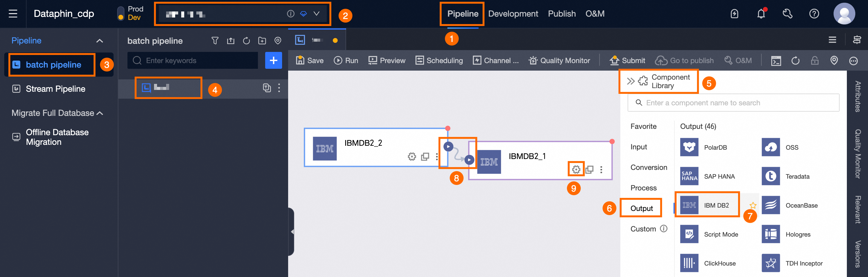Switch to the O&M top tab
The height and width of the screenshot is (277, 868).
(x=595, y=14)
